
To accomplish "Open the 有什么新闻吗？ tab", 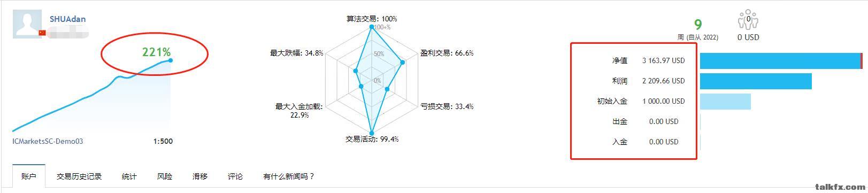I will coord(289,176).
